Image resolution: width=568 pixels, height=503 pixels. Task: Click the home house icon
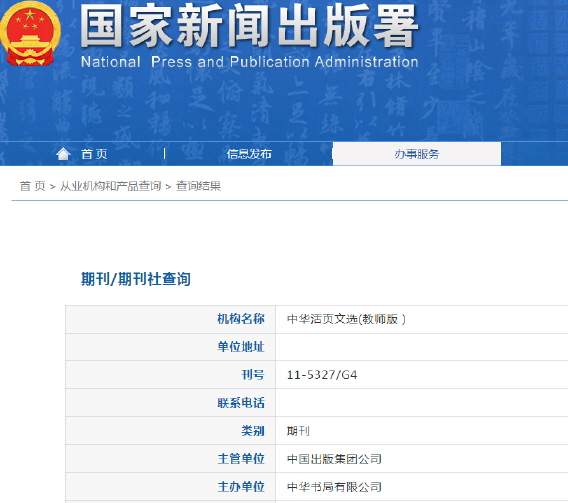pos(63,154)
